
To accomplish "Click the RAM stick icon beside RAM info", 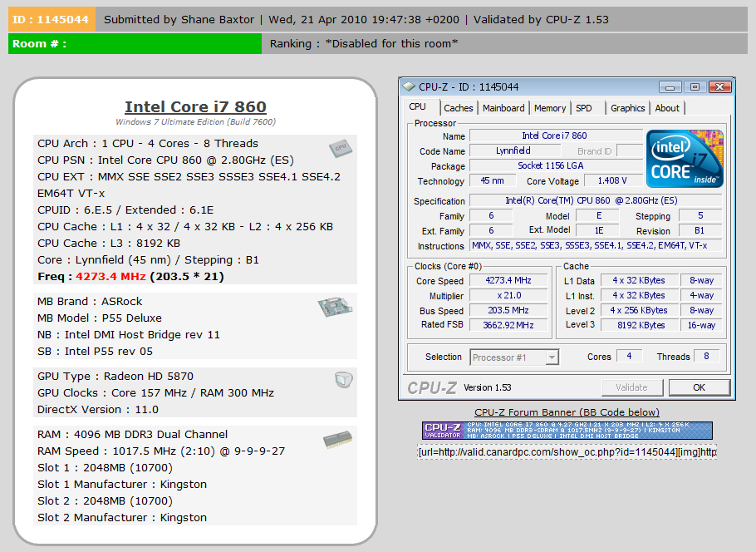I will coord(337,439).
